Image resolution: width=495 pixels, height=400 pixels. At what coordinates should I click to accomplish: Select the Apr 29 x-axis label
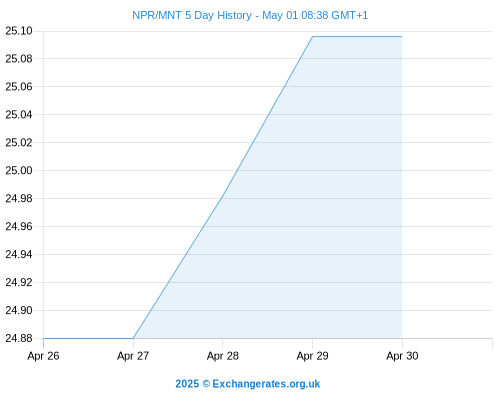coord(312,356)
